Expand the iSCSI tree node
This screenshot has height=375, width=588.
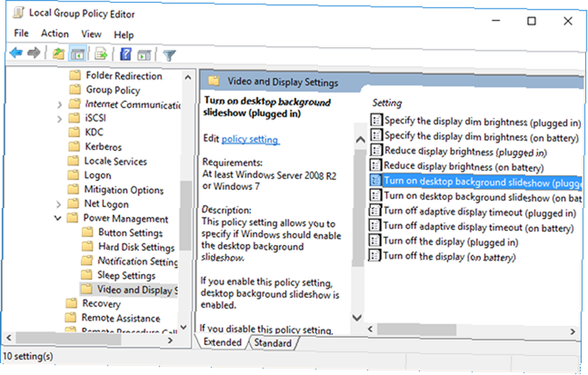pos(59,119)
